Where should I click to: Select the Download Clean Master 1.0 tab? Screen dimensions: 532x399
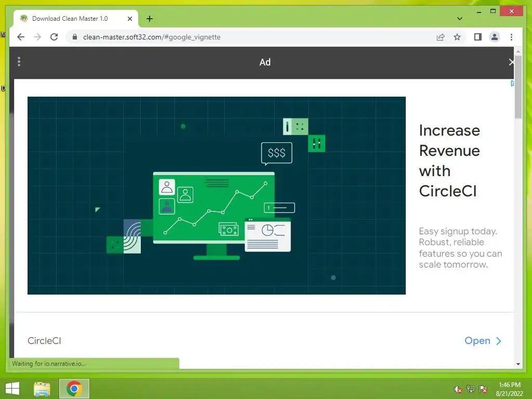pyautogui.click(x=76, y=19)
